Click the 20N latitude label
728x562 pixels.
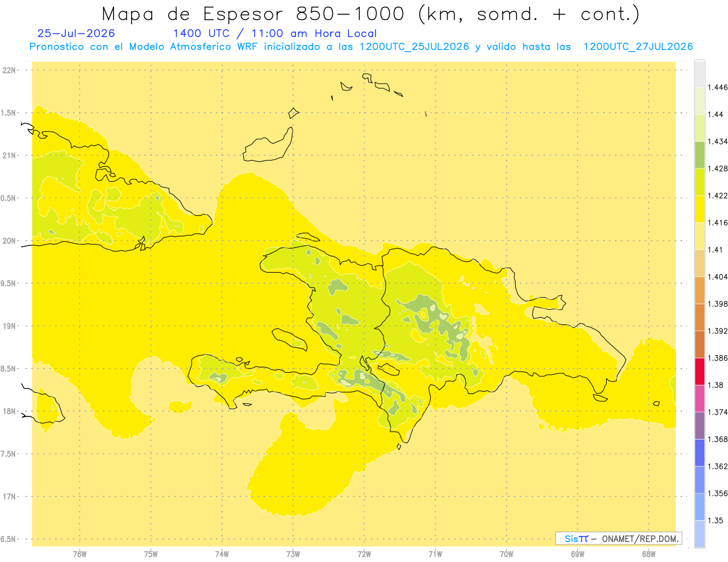click(x=9, y=241)
